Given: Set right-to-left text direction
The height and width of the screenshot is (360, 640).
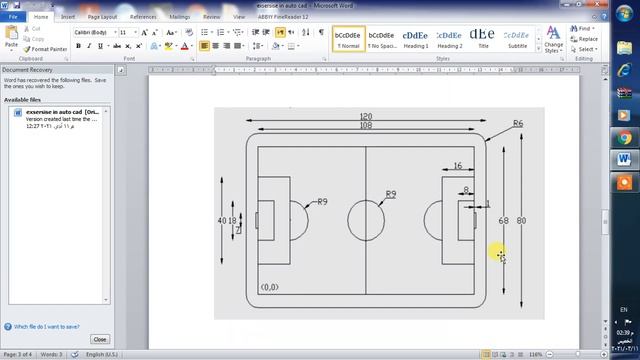Looking at the screenshot, I should (x=291, y=33).
